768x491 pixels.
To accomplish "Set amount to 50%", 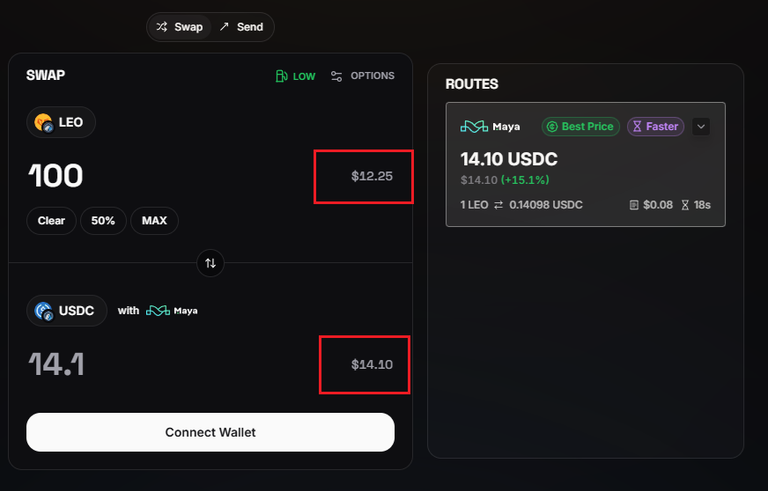I will point(103,221).
